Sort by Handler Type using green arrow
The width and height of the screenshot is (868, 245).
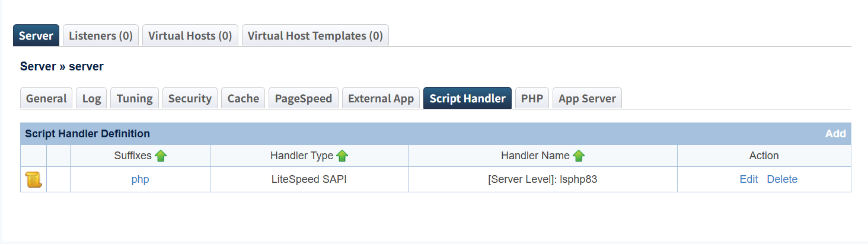click(x=342, y=156)
